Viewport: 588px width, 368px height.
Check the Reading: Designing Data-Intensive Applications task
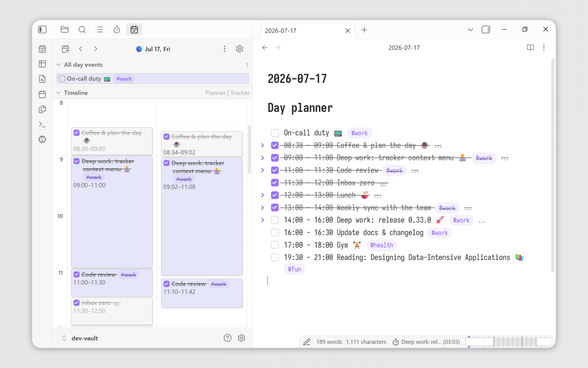275,257
